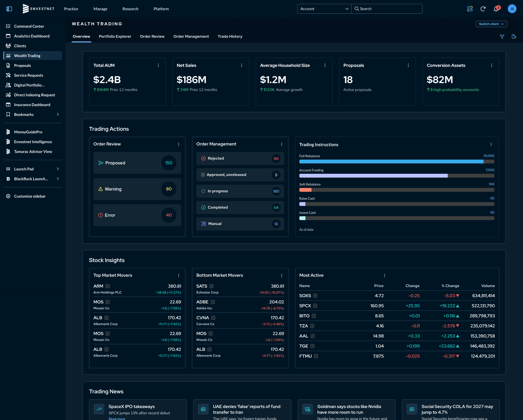The height and width of the screenshot is (420, 523).
Task: Open Conversion Assets options menu
Action: 492,65
